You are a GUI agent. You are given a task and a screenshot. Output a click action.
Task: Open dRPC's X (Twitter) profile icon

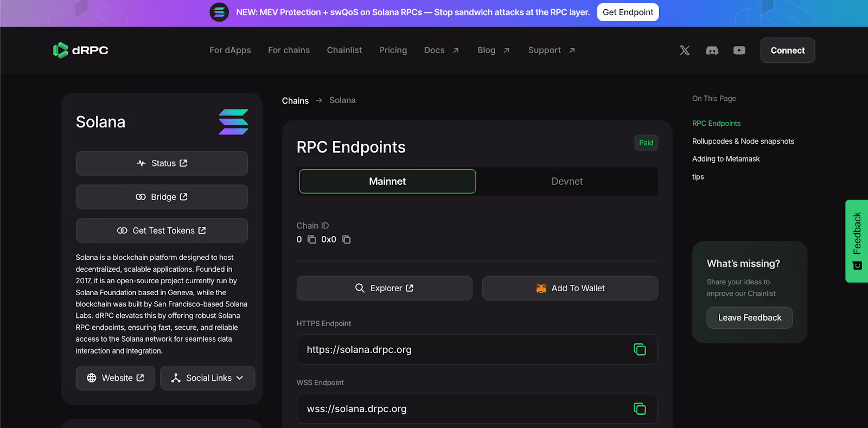685,50
